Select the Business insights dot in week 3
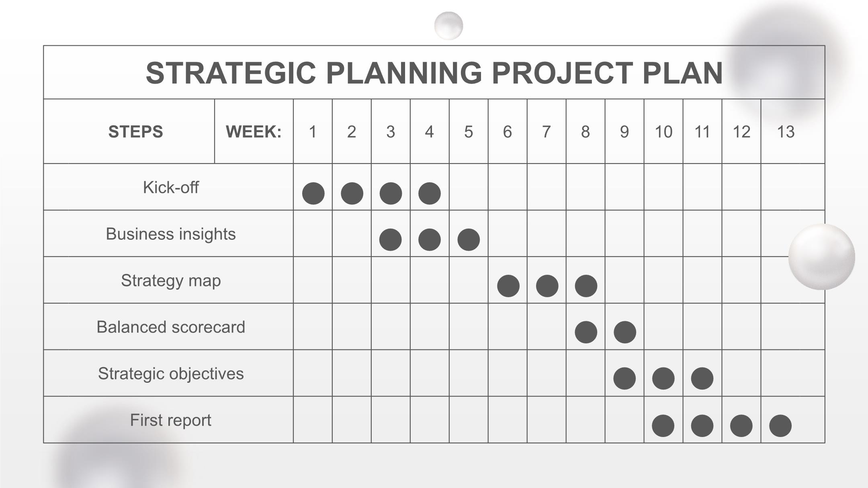The image size is (868, 488). pos(390,240)
